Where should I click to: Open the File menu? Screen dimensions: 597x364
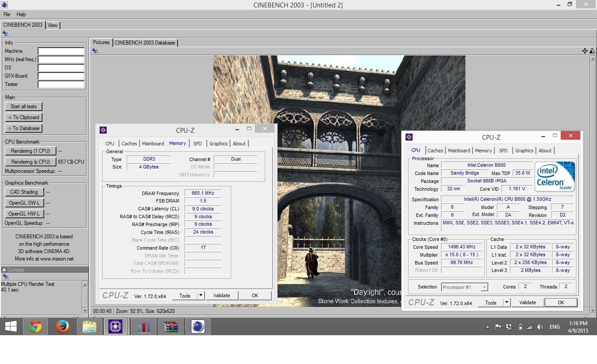click(7, 14)
